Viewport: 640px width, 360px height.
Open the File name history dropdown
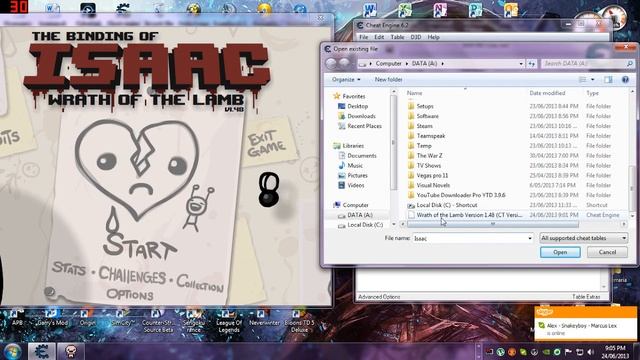pos(530,238)
